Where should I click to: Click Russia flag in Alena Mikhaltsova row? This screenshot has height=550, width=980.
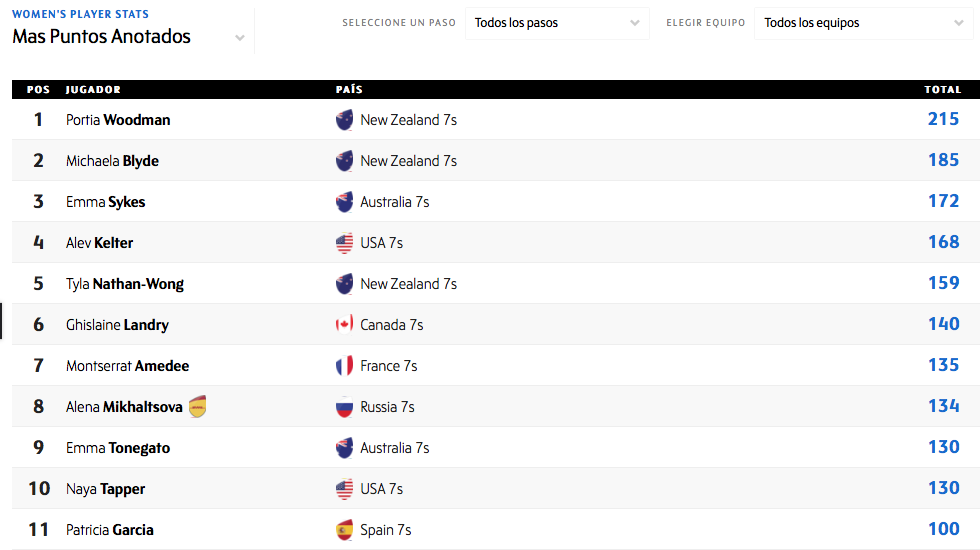pyautogui.click(x=345, y=407)
